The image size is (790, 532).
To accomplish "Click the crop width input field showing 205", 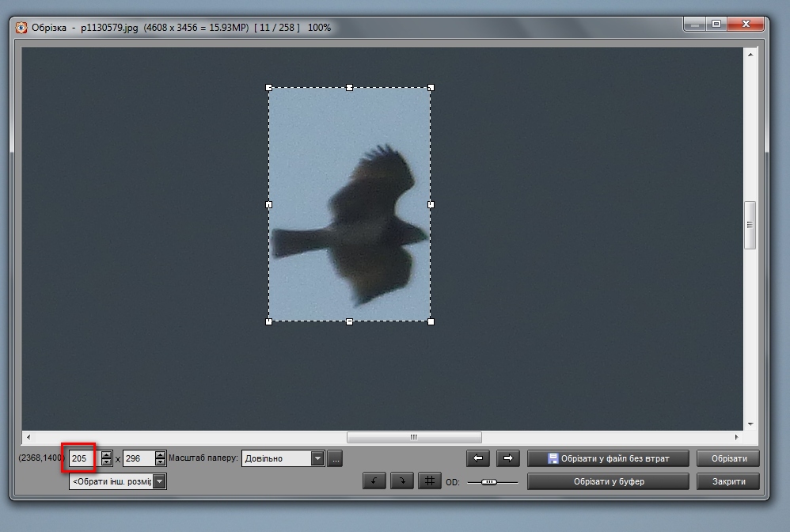I will click(83, 458).
